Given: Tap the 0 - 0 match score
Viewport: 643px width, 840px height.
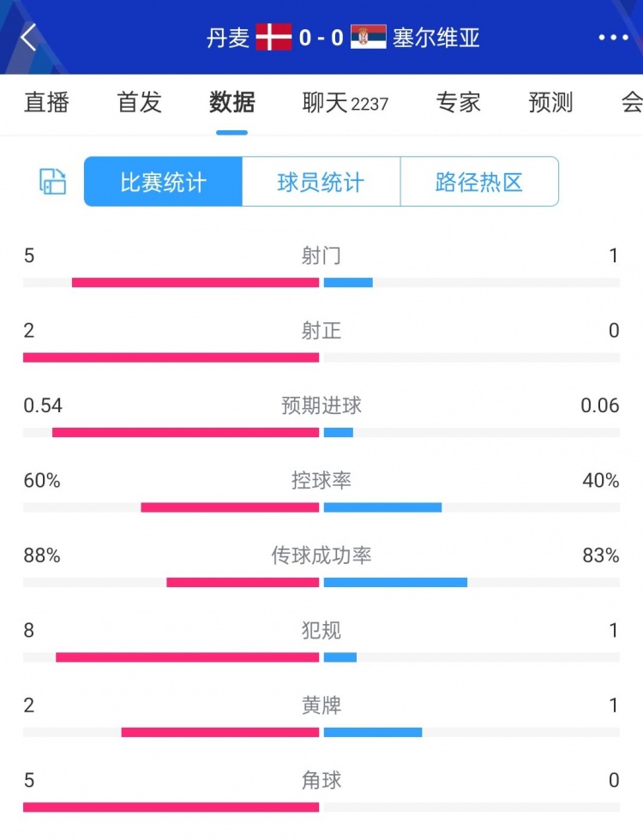Looking at the screenshot, I should coord(321,38).
